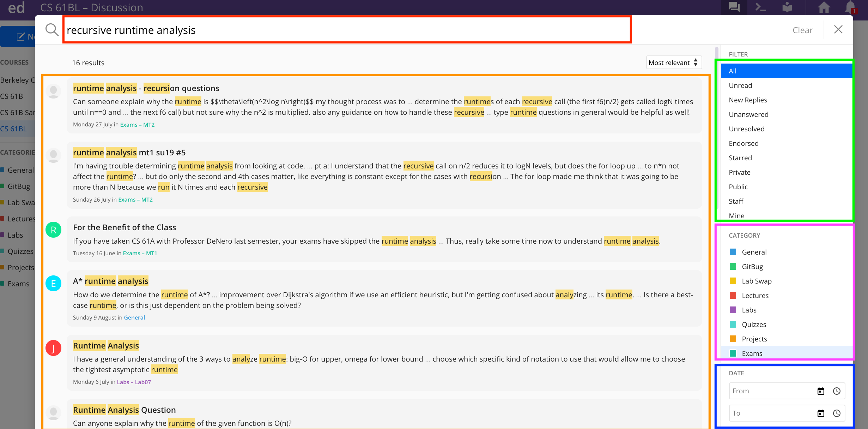Image resolution: width=868 pixels, height=429 pixels.
Task: Open the notifications bell
Action: (850, 7)
